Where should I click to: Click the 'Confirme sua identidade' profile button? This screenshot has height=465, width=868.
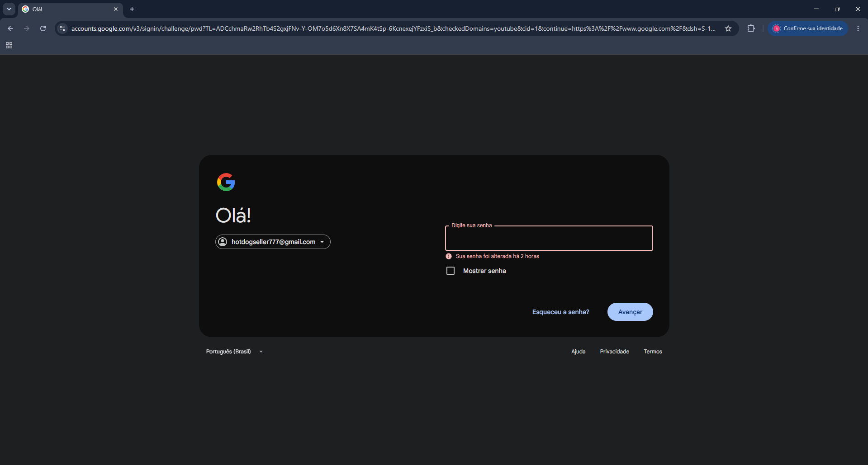807,28
